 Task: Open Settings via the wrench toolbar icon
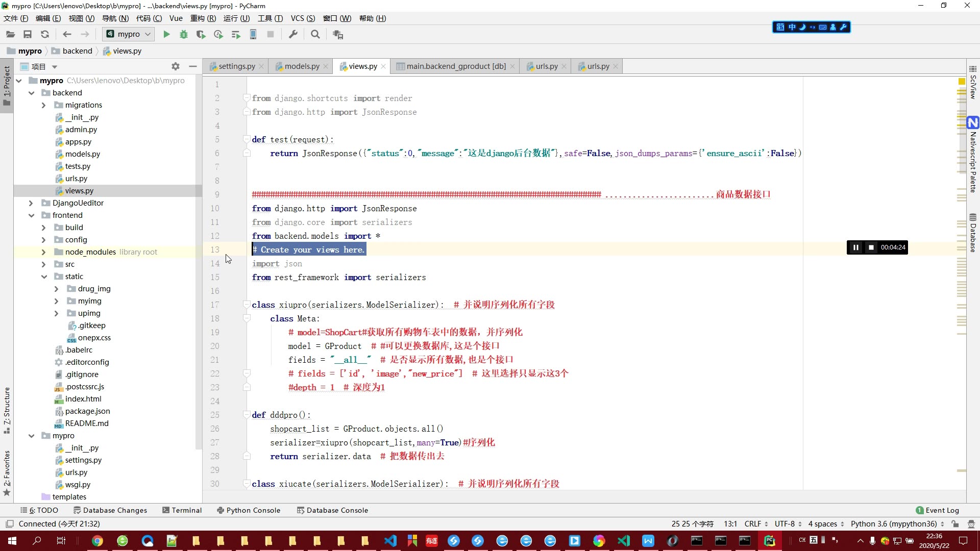coord(292,34)
